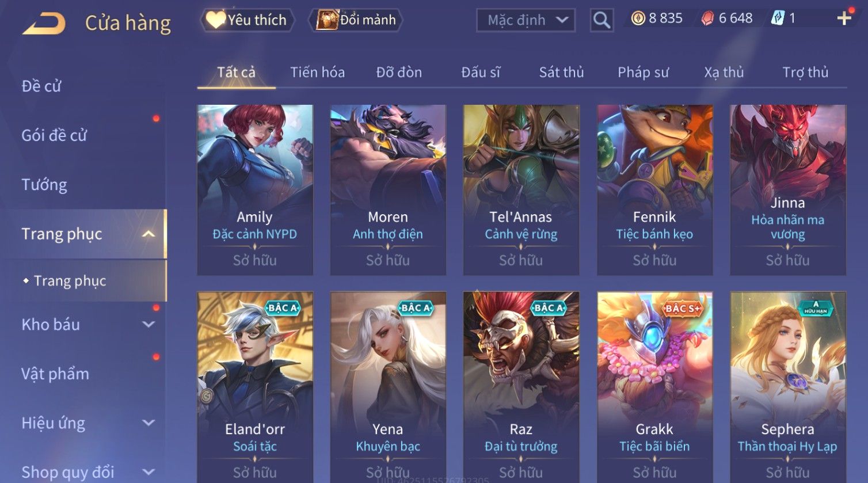Select the Amily Đặc cảnh NYPD skin
Screen dimensions: 868x483
pos(255,189)
